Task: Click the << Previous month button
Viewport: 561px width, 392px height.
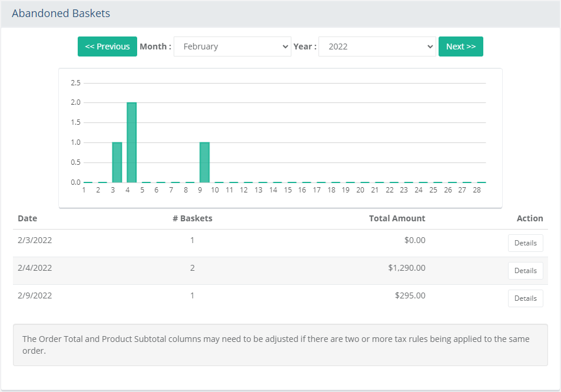Action: (x=107, y=46)
